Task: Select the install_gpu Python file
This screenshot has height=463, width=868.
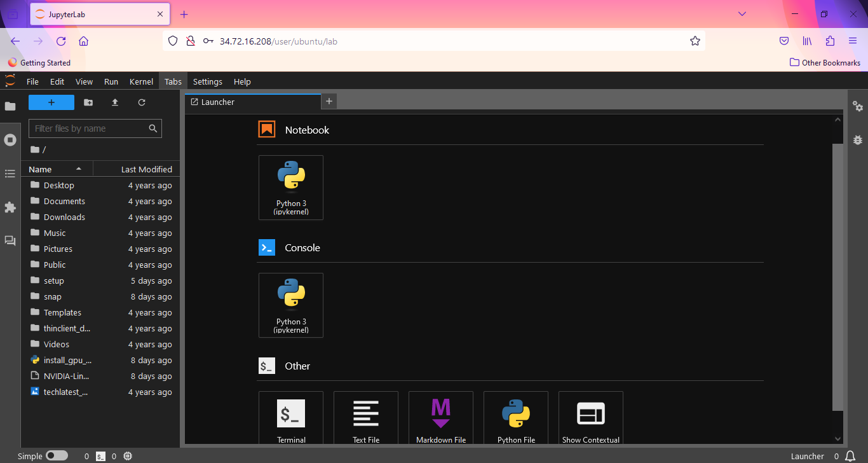Action: (100, 360)
